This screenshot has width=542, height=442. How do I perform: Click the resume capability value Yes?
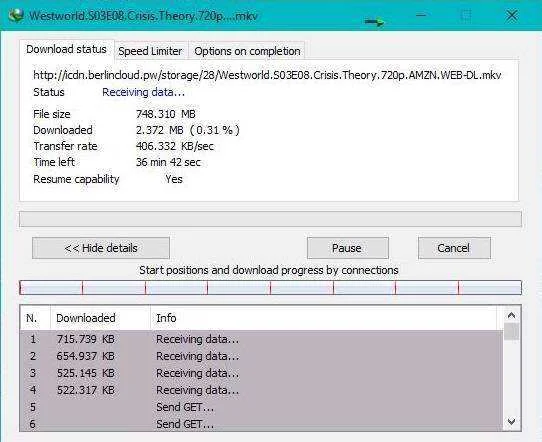(174, 179)
